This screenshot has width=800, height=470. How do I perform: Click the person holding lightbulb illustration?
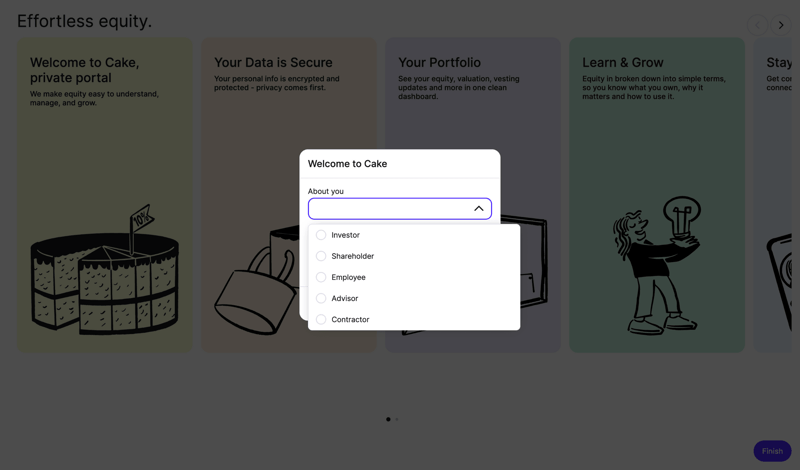pyautogui.click(x=656, y=265)
